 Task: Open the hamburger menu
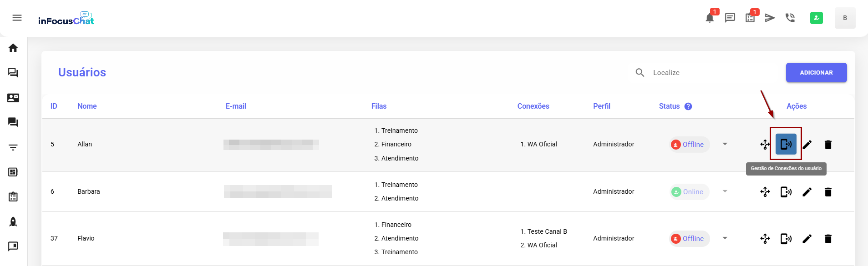(x=17, y=18)
